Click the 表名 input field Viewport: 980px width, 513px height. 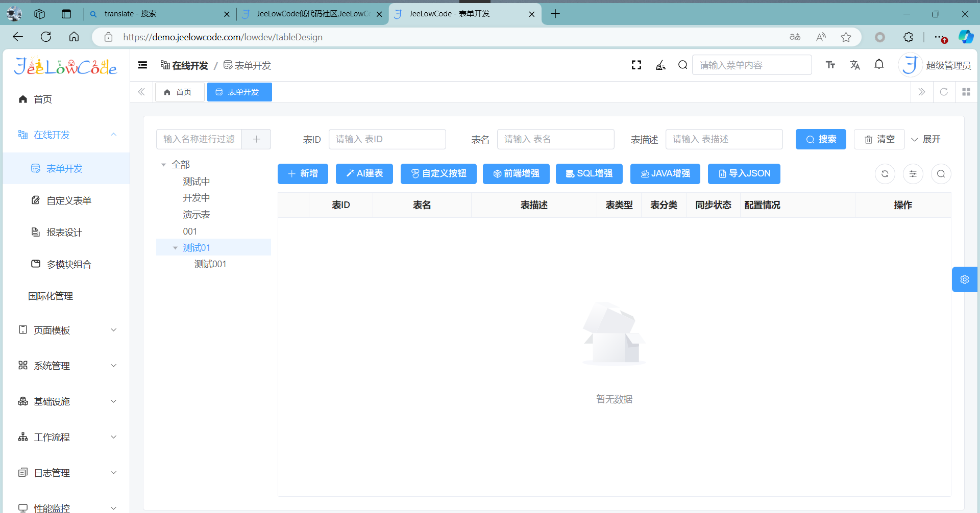[555, 139]
